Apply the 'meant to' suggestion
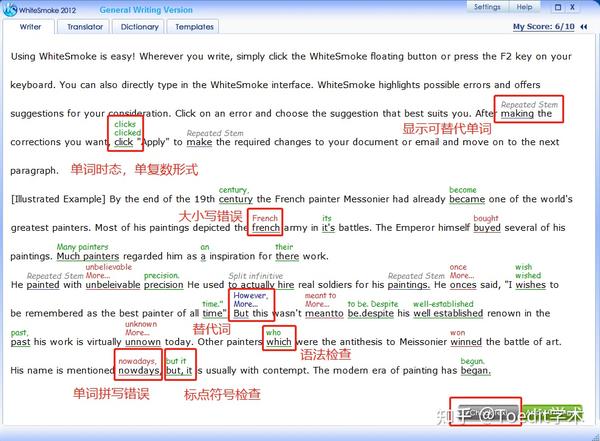The width and height of the screenshot is (600, 441). point(320,296)
